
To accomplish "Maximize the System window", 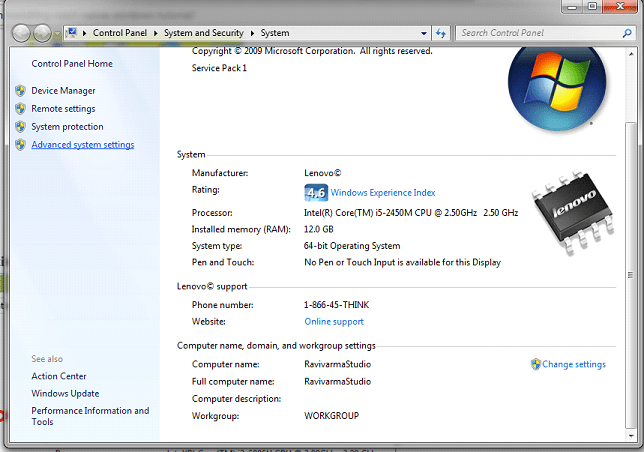I will point(593,6).
